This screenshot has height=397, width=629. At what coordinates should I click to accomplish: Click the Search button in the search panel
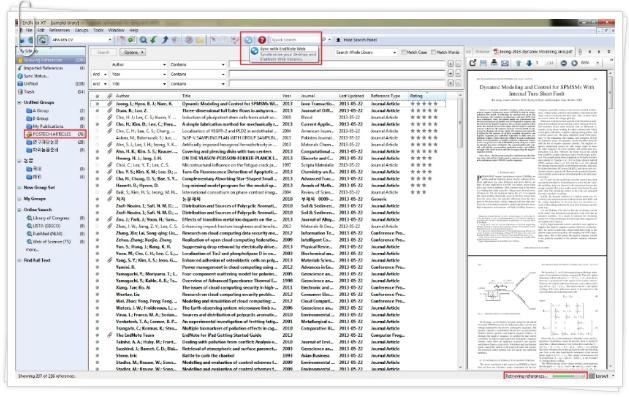pyautogui.click(x=103, y=52)
